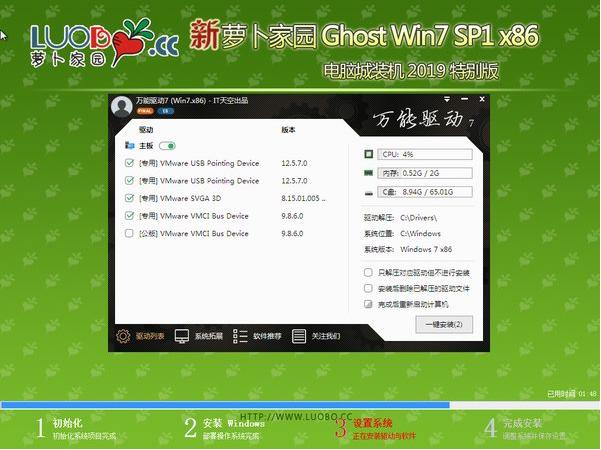
Task: Open the 驱动列表 tab
Action: [x=141, y=336]
